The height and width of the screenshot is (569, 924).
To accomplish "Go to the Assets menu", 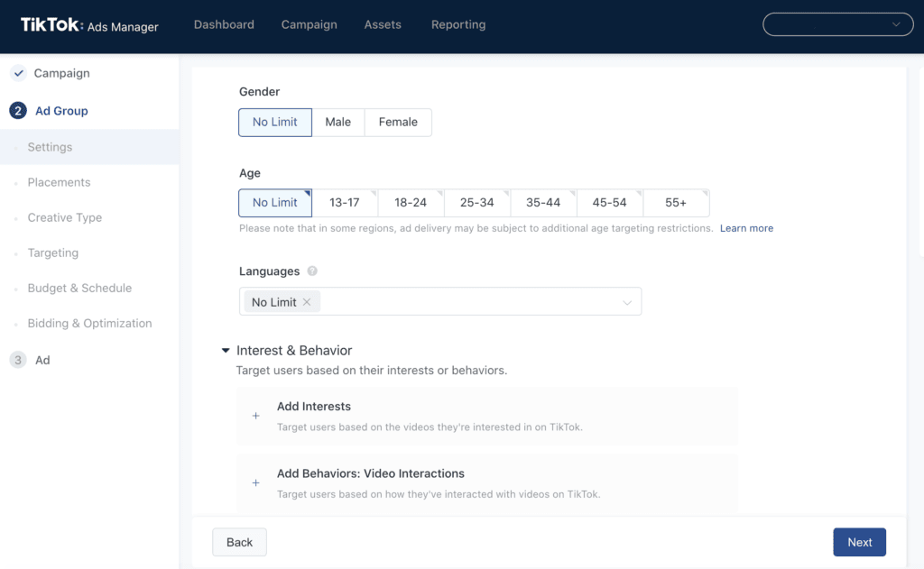I will (383, 24).
